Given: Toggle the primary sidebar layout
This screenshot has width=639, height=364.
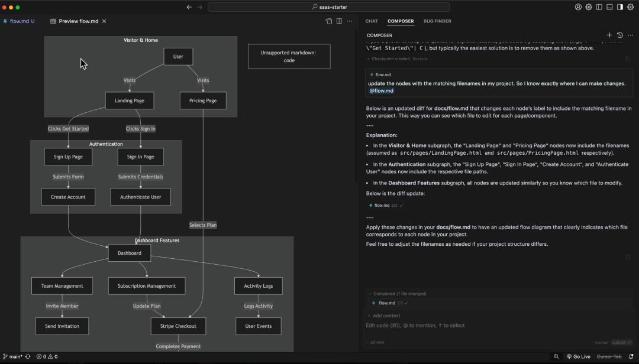Looking at the screenshot, I should coord(599,7).
